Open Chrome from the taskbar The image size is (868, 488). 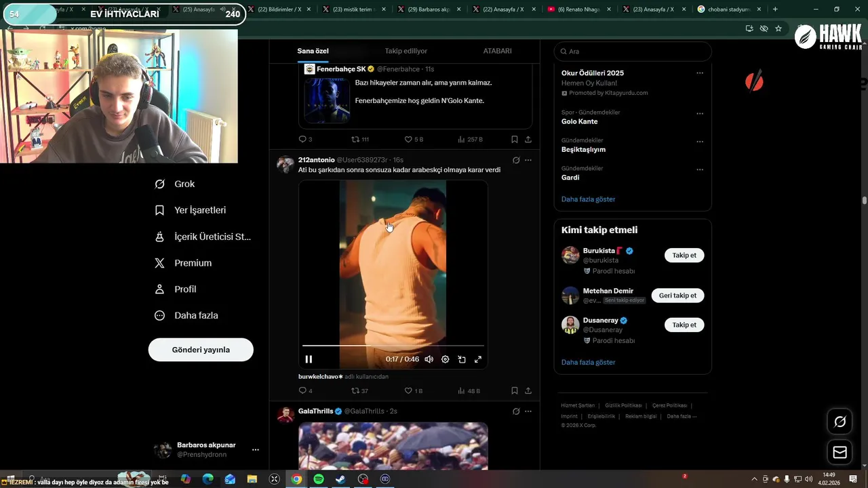(x=296, y=479)
